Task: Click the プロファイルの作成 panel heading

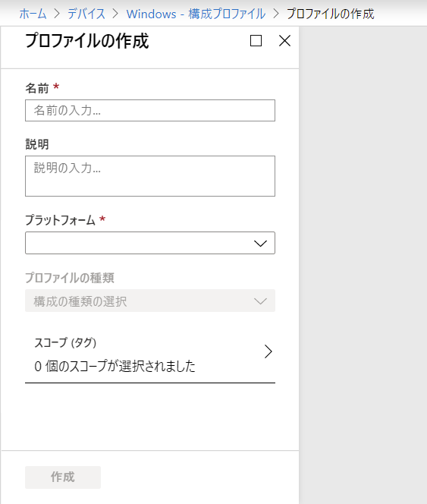Action: 87,41
